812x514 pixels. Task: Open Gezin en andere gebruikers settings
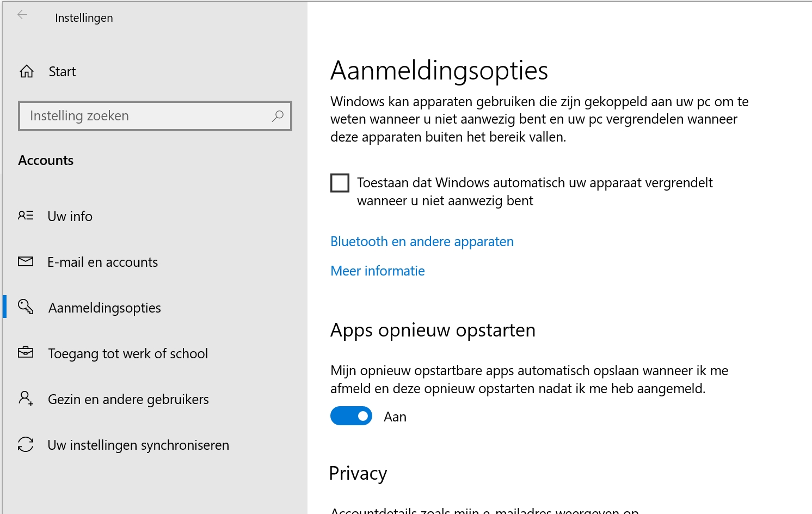point(128,399)
